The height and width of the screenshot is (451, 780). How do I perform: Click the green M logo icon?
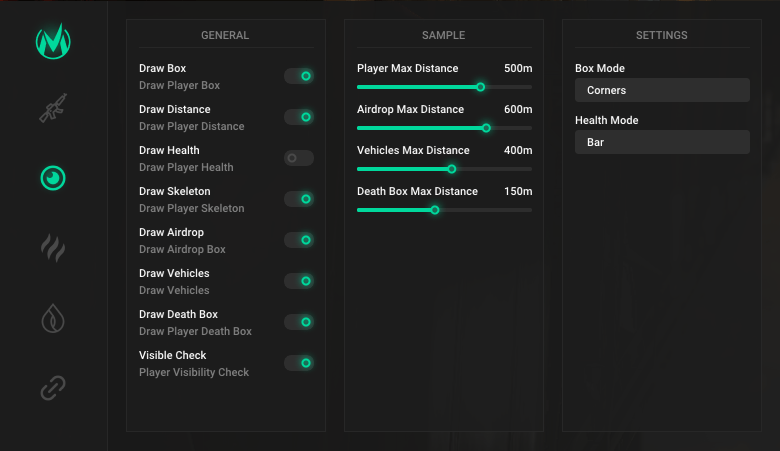[52, 41]
